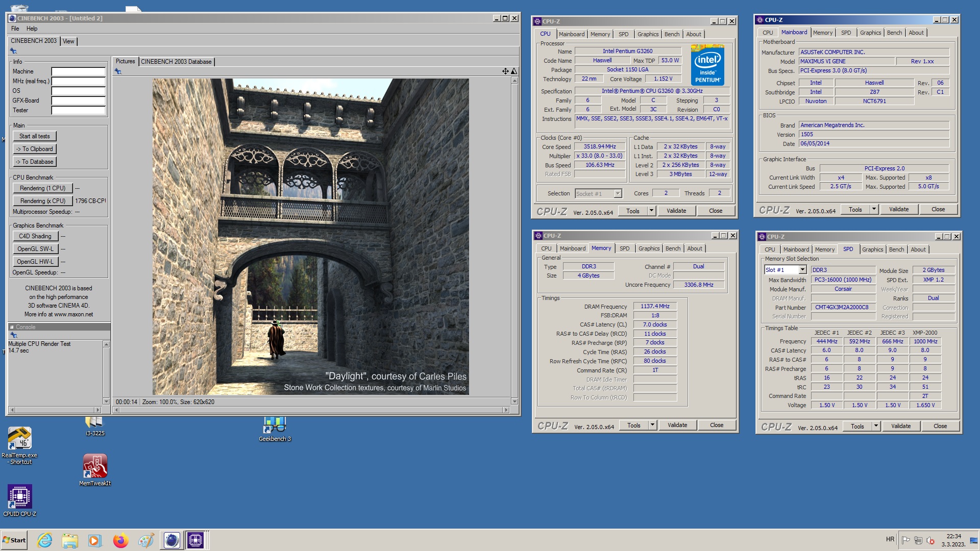The height and width of the screenshot is (551, 980).
Task: Run Rendering (1 CPU) benchmark
Action: point(43,188)
